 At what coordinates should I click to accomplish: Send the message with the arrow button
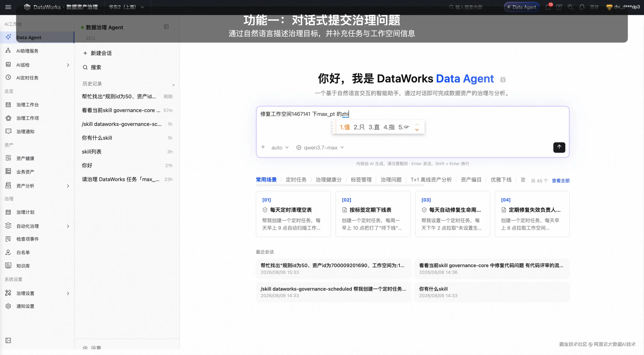pos(559,147)
